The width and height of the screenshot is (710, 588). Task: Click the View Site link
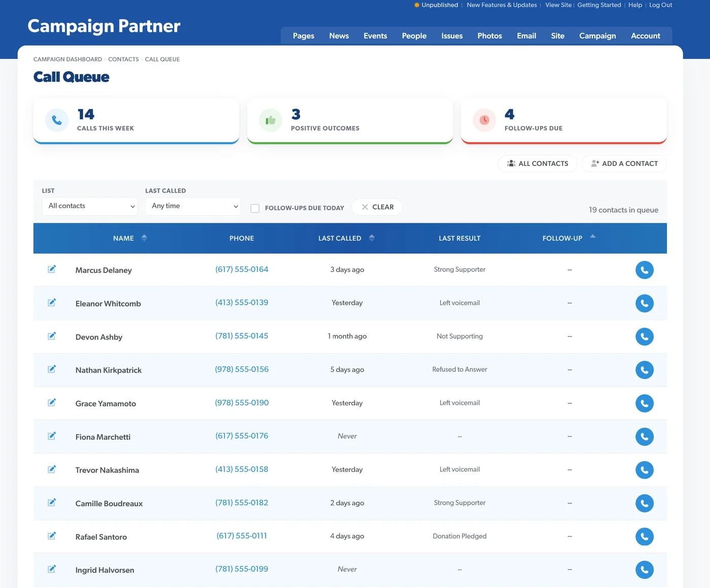pyautogui.click(x=558, y=5)
